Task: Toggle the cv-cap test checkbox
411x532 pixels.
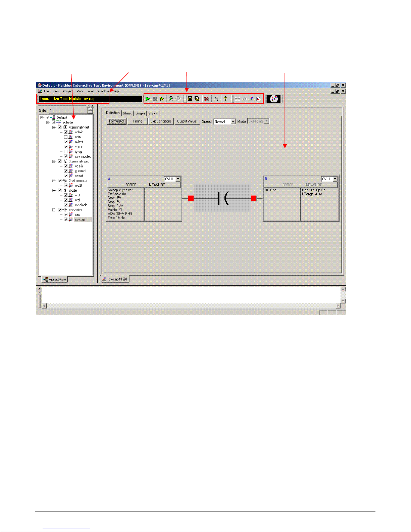Action: pos(66,220)
